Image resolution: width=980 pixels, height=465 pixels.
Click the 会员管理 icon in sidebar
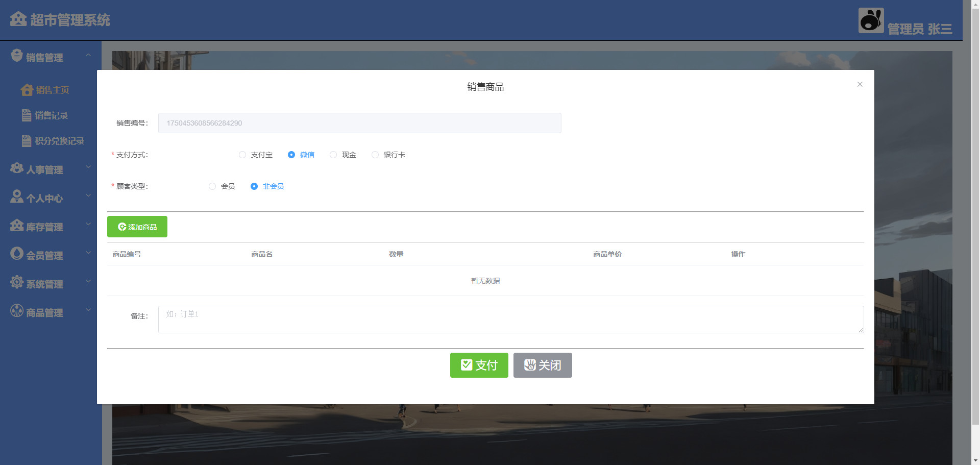17,254
